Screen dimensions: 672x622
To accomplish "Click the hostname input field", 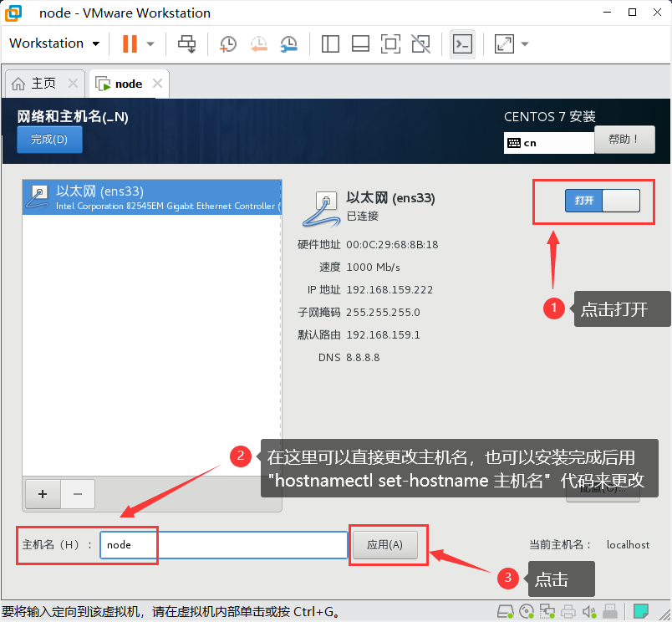I will pyautogui.click(x=224, y=545).
